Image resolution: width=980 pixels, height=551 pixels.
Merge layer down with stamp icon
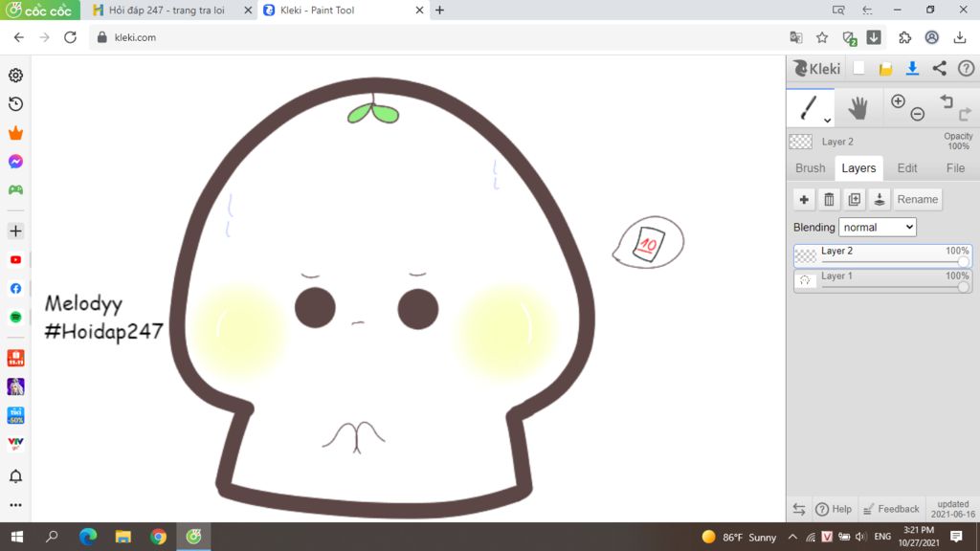(x=879, y=199)
